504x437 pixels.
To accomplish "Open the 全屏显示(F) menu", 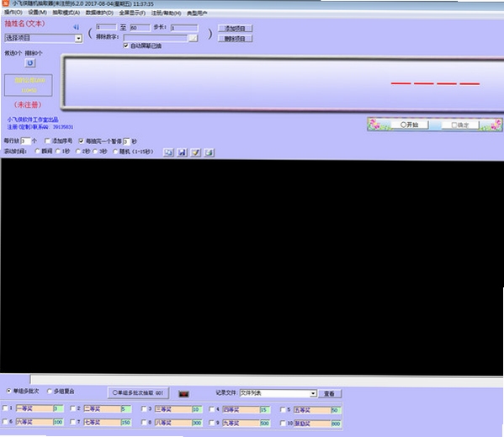I will [x=132, y=13].
